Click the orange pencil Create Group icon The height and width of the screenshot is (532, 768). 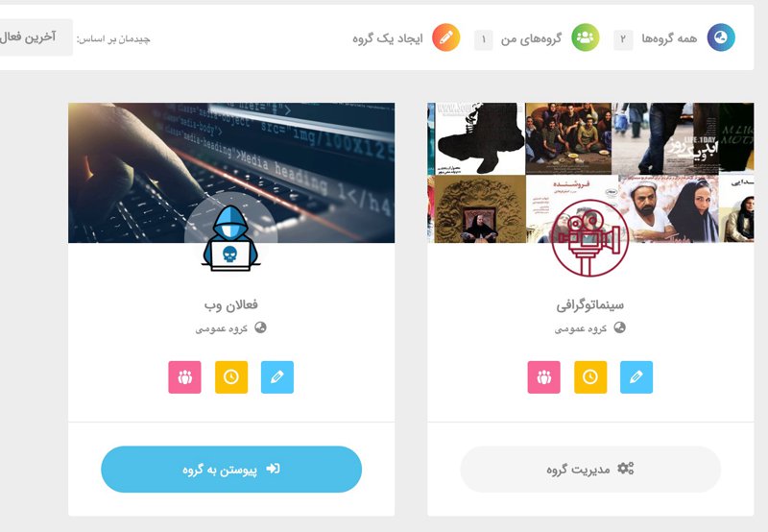coord(446,37)
